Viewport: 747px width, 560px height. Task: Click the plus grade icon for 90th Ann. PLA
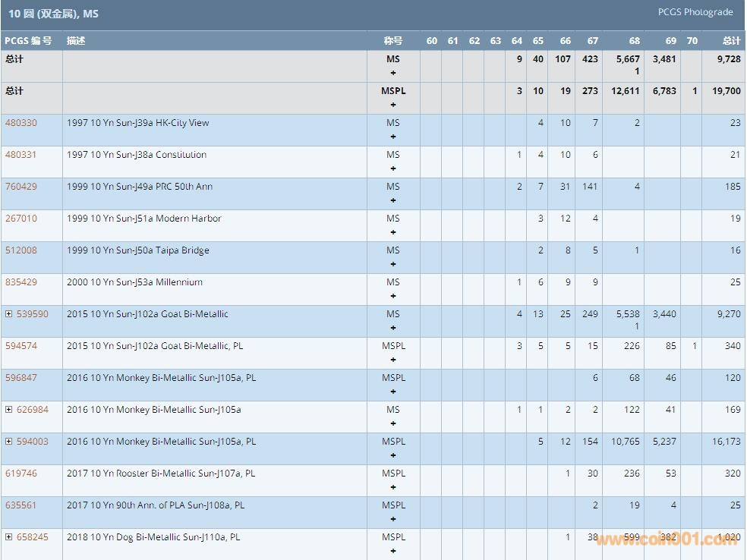[x=393, y=520]
